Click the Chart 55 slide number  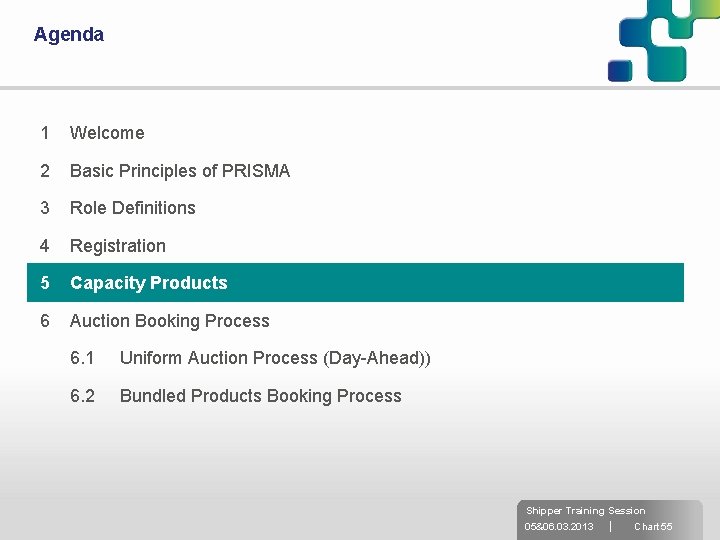tap(653, 527)
